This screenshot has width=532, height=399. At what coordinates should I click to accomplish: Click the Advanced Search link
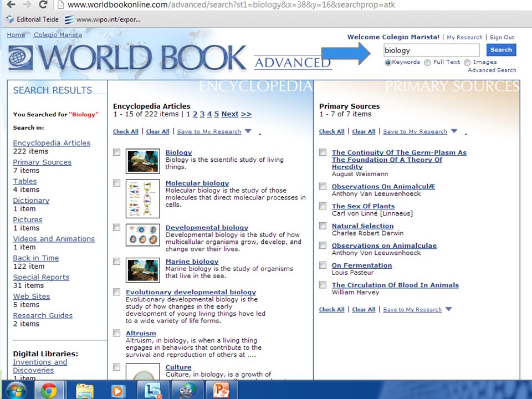[x=492, y=70]
